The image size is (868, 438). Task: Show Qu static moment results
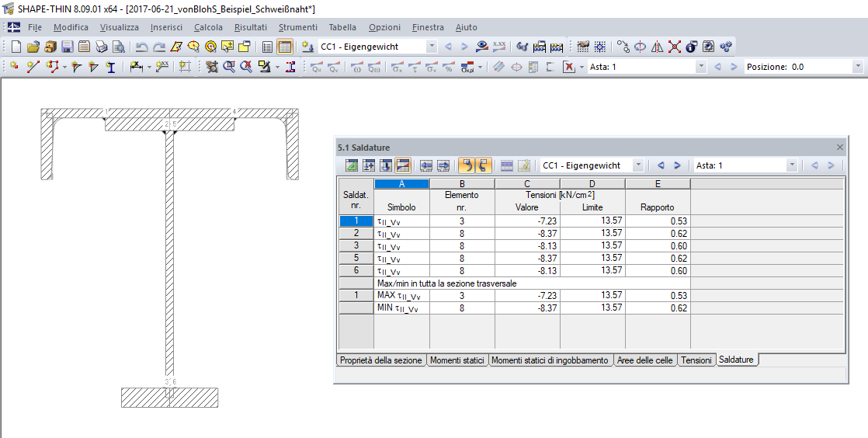[317, 67]
